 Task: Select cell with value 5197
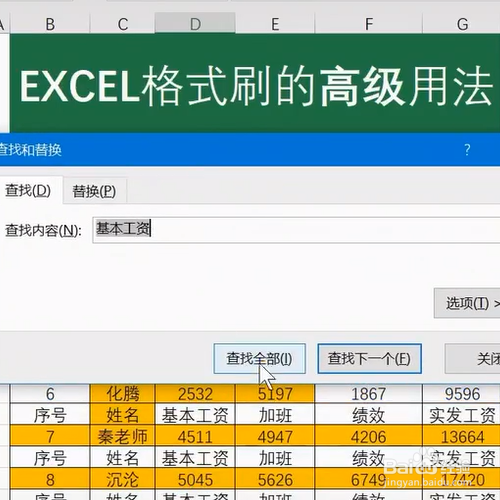[275, 394]
